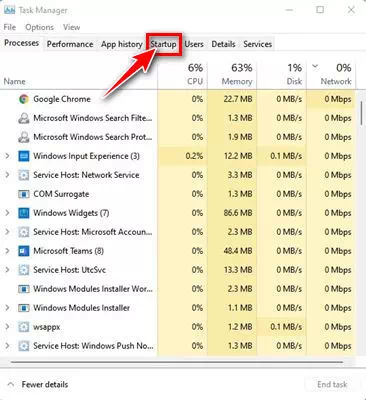366x400 pixels.
Task: Expand the Windows Input Experience group
Action: [7, 156]
